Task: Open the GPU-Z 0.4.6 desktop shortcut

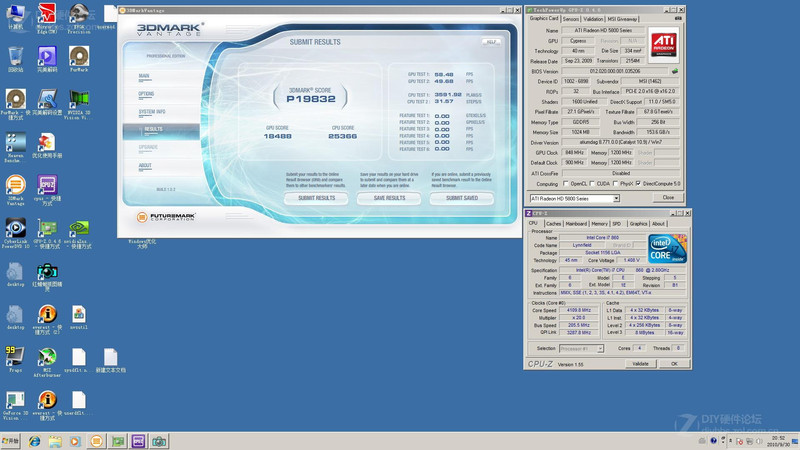Action: point(47,233)
